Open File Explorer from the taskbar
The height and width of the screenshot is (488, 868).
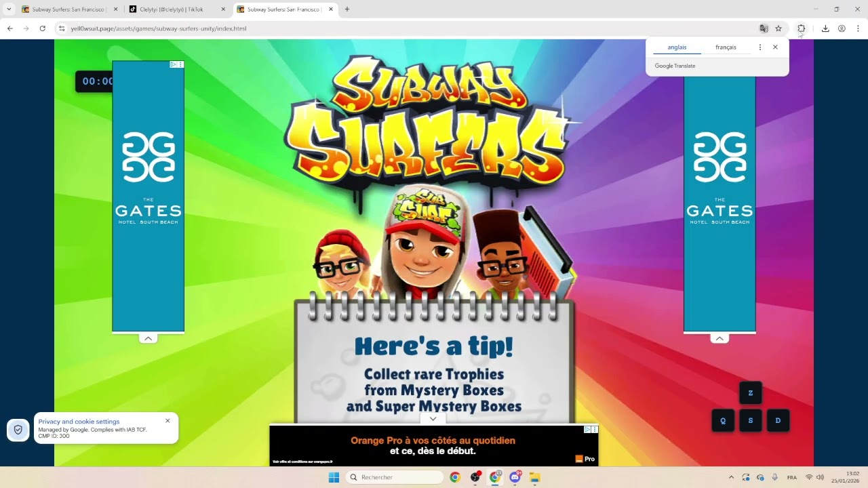coord(535,477)
